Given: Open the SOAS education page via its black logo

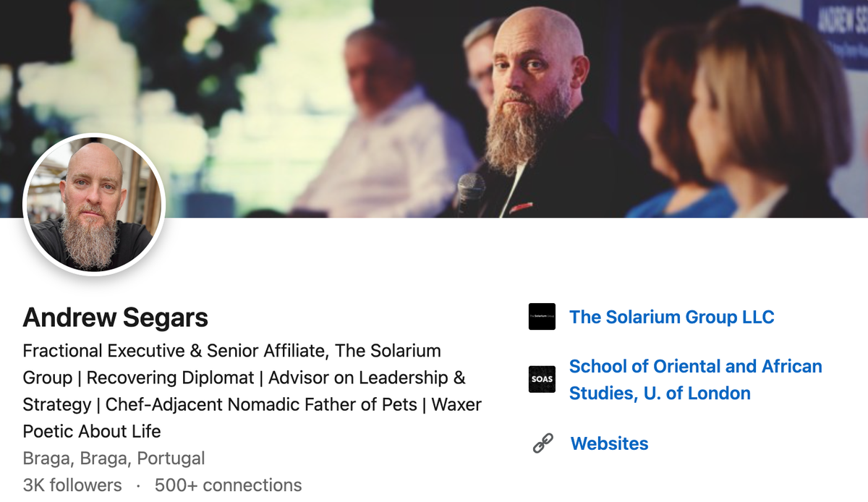Looking at the screenshot, I should click(542, 379).
